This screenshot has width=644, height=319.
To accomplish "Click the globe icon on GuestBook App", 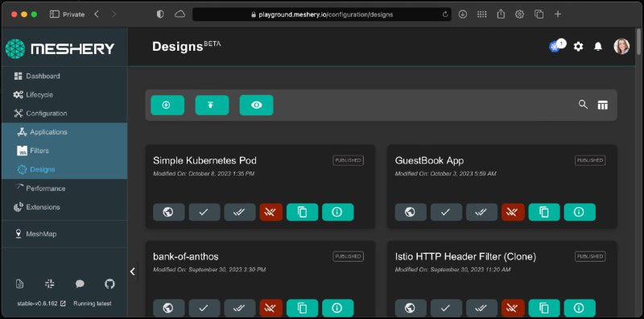I will [x=411, y=212].
